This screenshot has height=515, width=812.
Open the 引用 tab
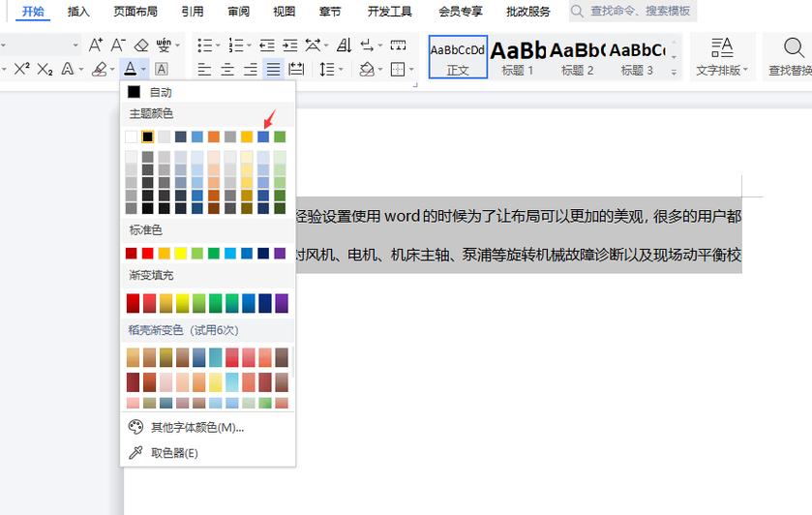(193, 12)
